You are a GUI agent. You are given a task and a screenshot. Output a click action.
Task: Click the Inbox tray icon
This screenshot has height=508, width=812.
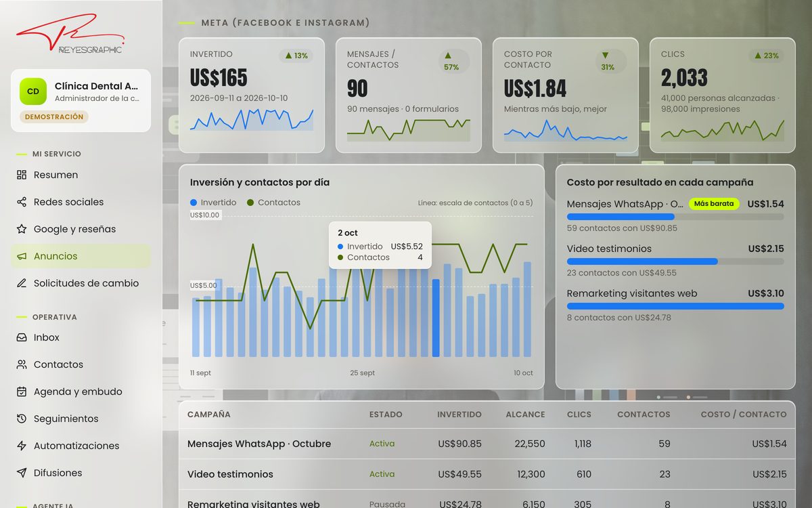(x=22, y=337)
